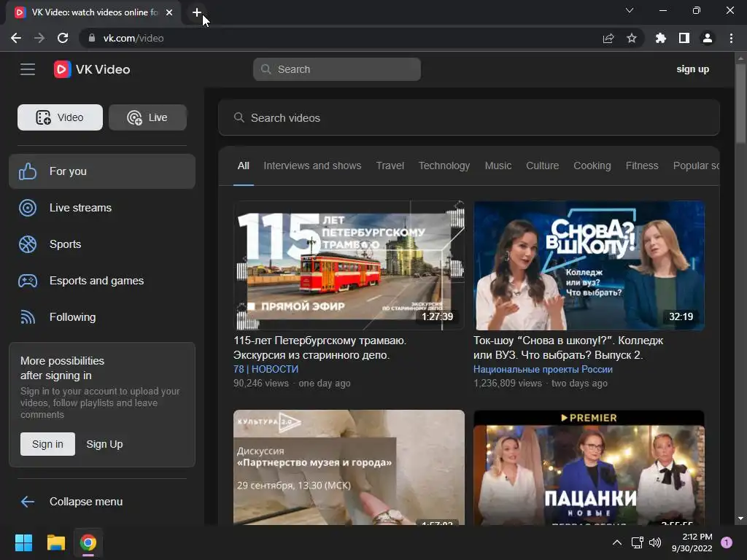Open Esports and games section

point(102,281)
